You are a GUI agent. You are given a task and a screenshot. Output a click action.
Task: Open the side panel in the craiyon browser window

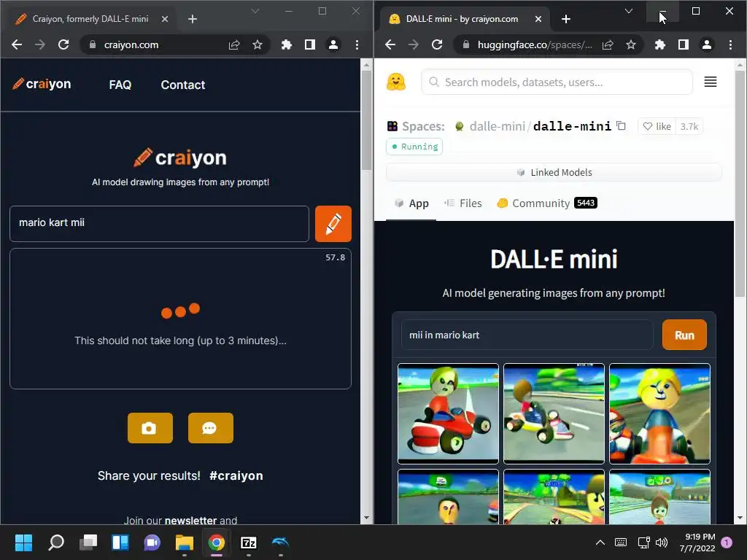coord(309,44)
